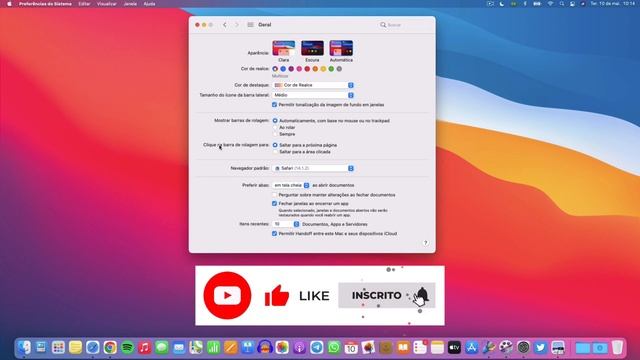The height and width of the screenshot is (360, 640).
Task: Open the Music app in the Dock
Action: pyautogui.click(x=144, y=347)
